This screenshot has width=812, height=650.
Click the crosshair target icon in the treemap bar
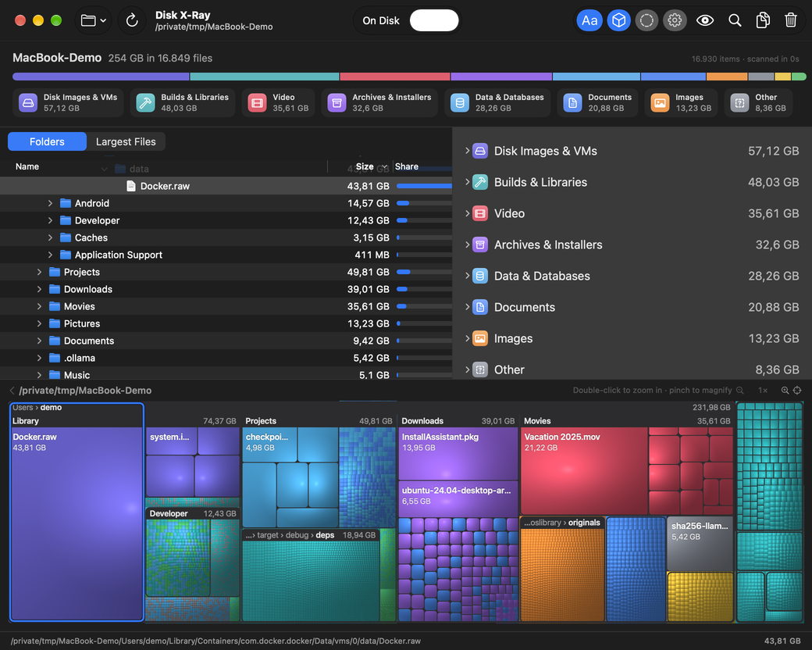point(797,391)
